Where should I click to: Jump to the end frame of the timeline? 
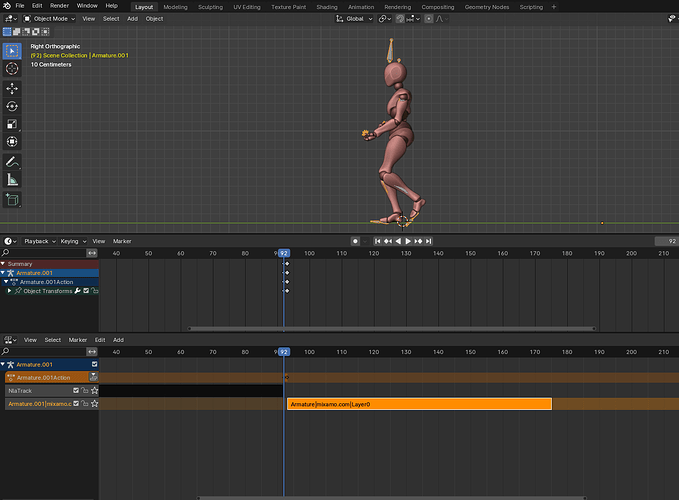[x=428, y=241]
